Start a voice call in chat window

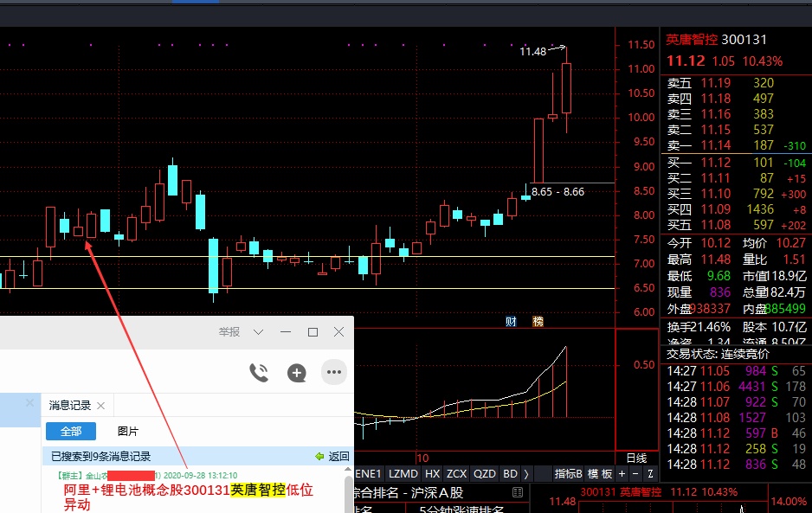click(x=259, y=372)
